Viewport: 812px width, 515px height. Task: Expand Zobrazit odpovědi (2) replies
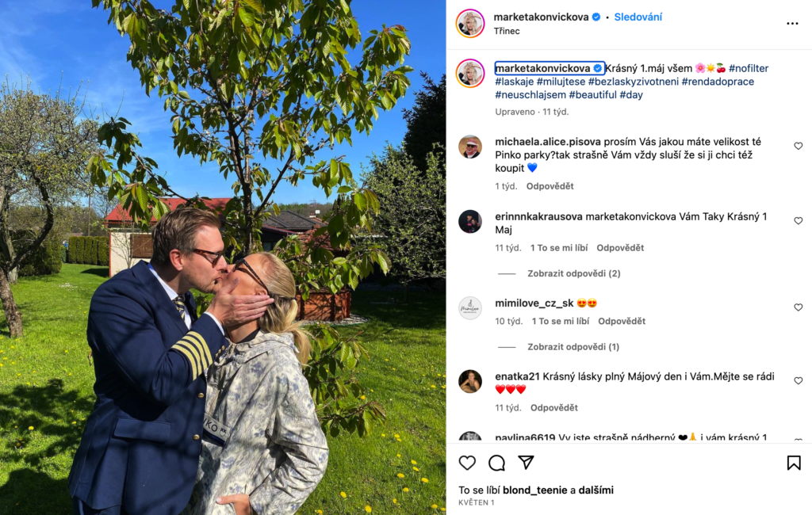574,273
